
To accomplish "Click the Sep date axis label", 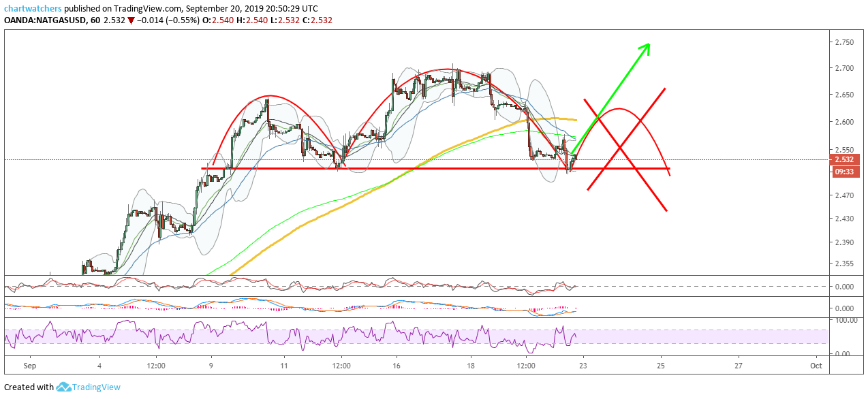I will (31, 366).
